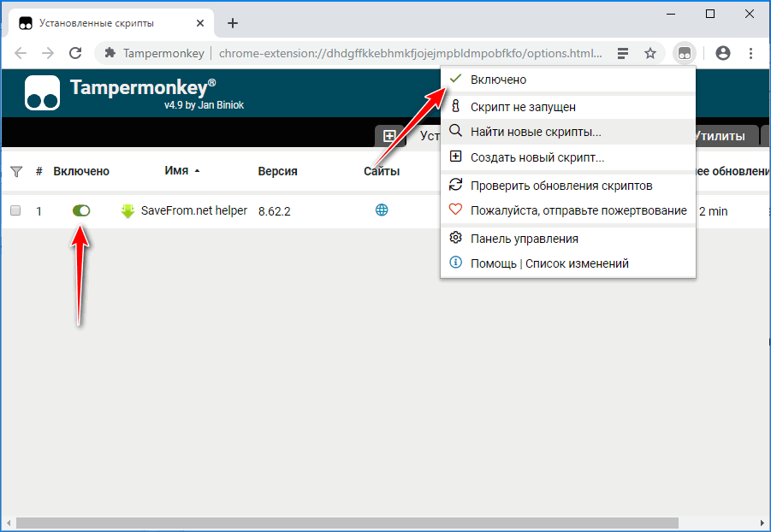Click the Tampermonkey extension toolbar icon

pyautogui.click(x=685, y=53)
